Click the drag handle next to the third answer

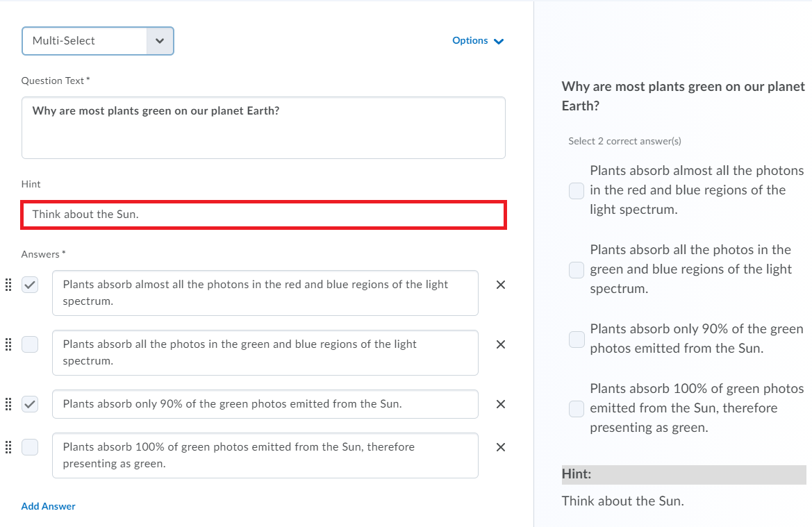[9, 404]
